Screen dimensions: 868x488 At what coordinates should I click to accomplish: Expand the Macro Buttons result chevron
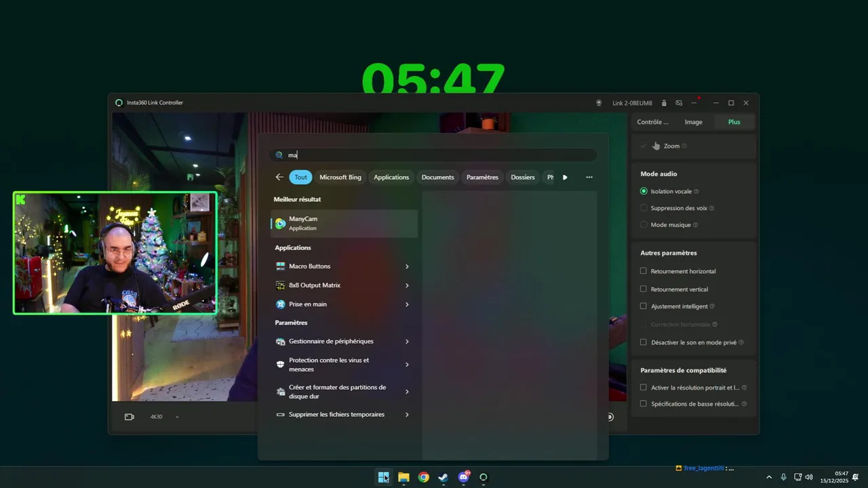[407, 266]
